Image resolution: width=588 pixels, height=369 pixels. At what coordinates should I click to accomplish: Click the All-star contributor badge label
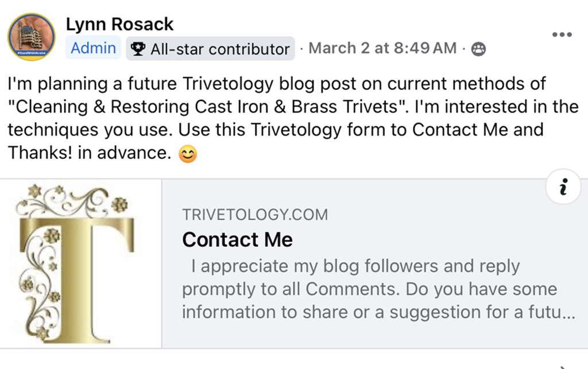(220, 49)
